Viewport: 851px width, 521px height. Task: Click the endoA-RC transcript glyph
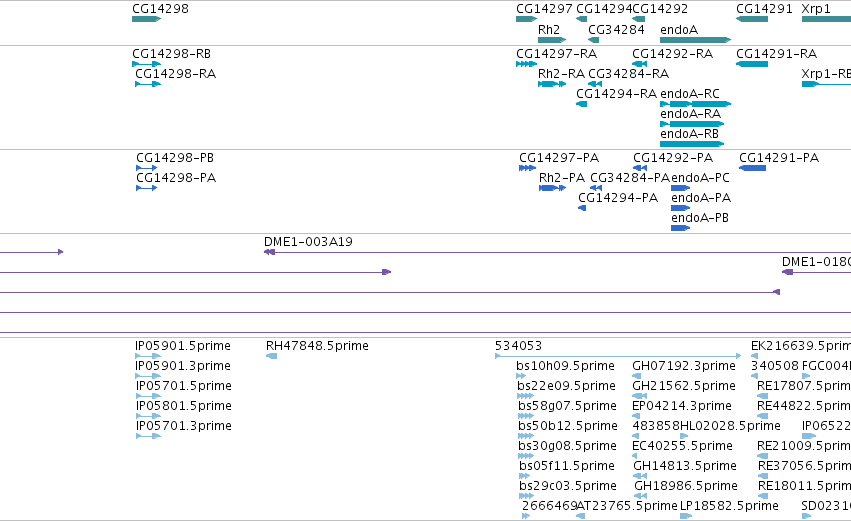click(695, 104)
